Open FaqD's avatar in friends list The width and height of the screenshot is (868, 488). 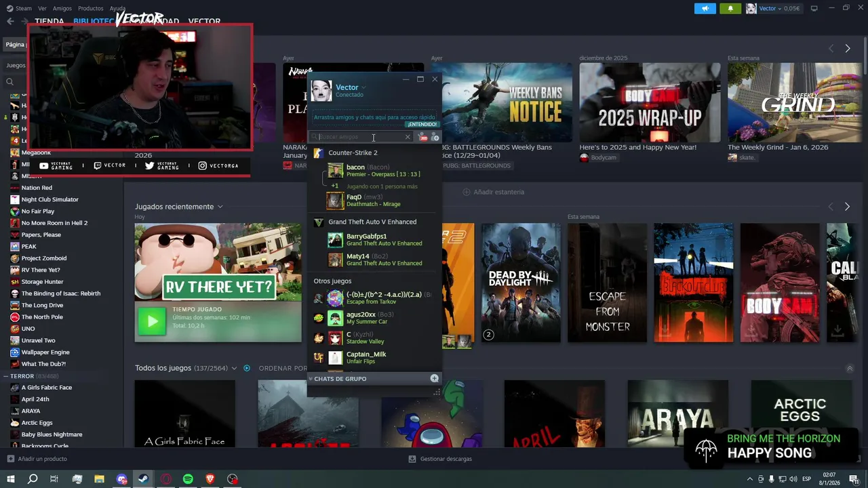coord(335,200)
